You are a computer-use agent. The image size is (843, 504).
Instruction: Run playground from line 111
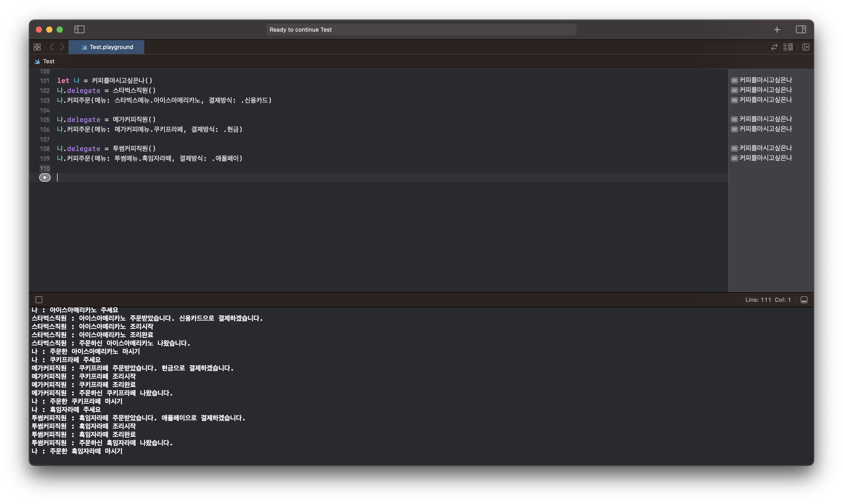coord(45,178)
